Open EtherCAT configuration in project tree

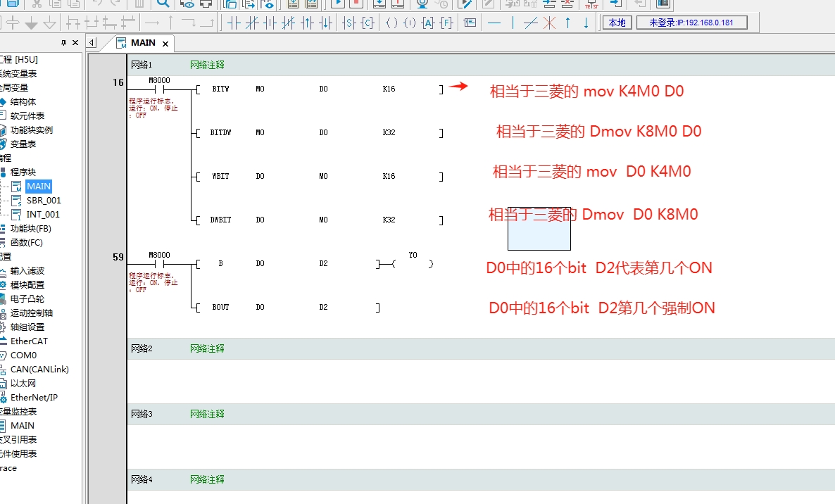[x=29, y=341]
